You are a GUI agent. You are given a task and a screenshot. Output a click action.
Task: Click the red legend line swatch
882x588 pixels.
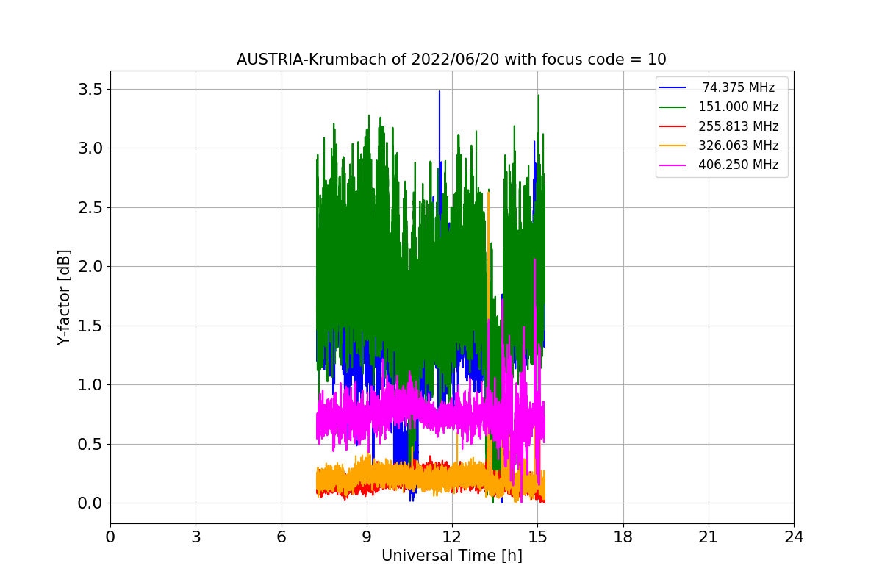673,126
